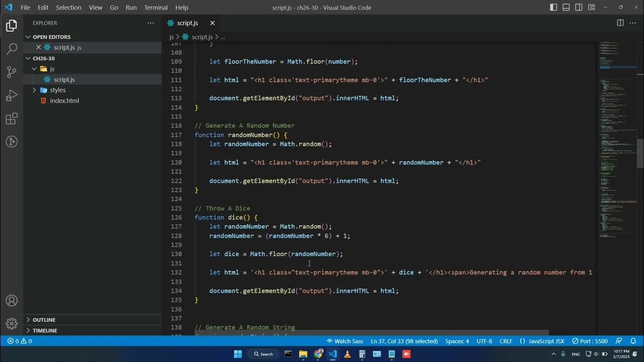Change CRLF end of line sequence

[506, 341]
